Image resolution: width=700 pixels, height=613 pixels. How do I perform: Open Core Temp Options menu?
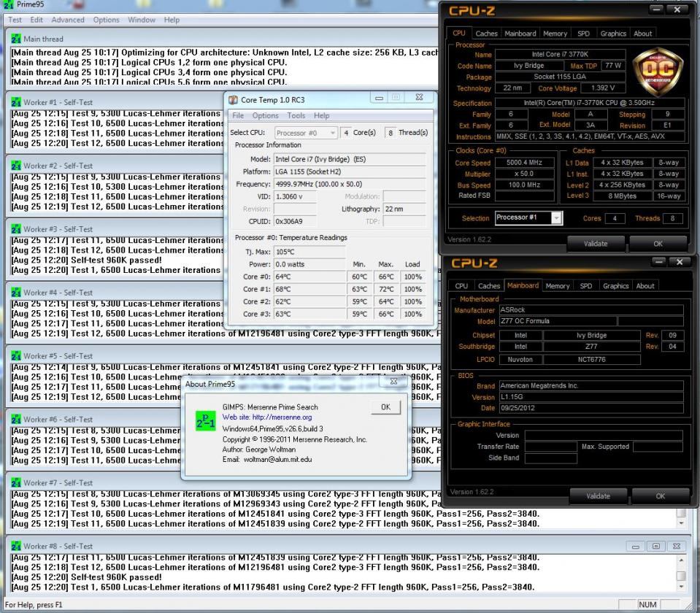pyautogui.click(x=265, y=115)
